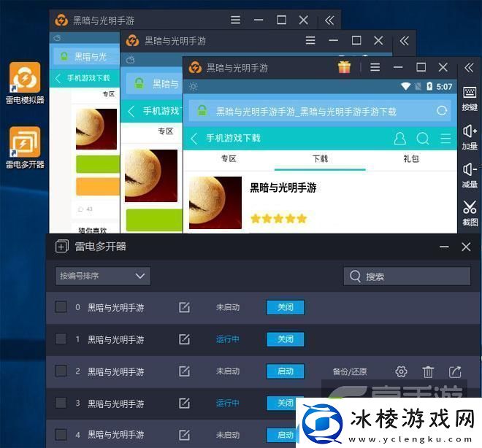Open hamburger menu in middle emulator window title bar
This screenshot has width=482, height=448.
click(x=310, y=40)
